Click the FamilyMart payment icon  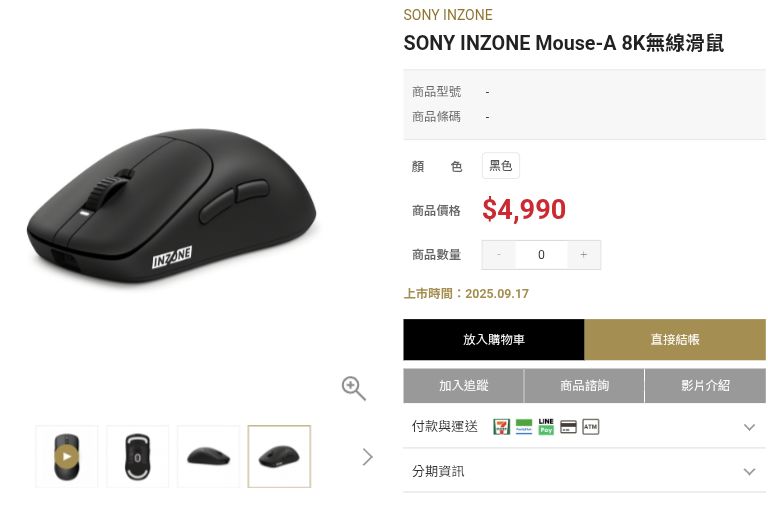[524, 427]
